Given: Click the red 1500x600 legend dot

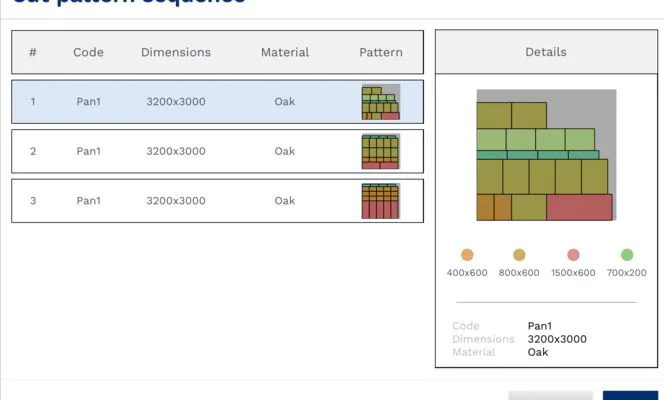Looking at the screenshot, I should [x=573, y=255].
